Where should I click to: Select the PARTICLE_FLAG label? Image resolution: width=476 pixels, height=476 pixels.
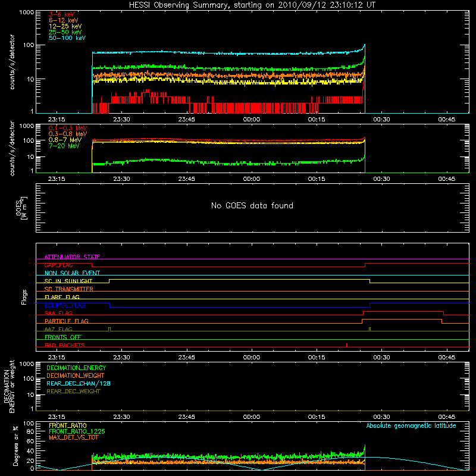[x=67, y=321]
